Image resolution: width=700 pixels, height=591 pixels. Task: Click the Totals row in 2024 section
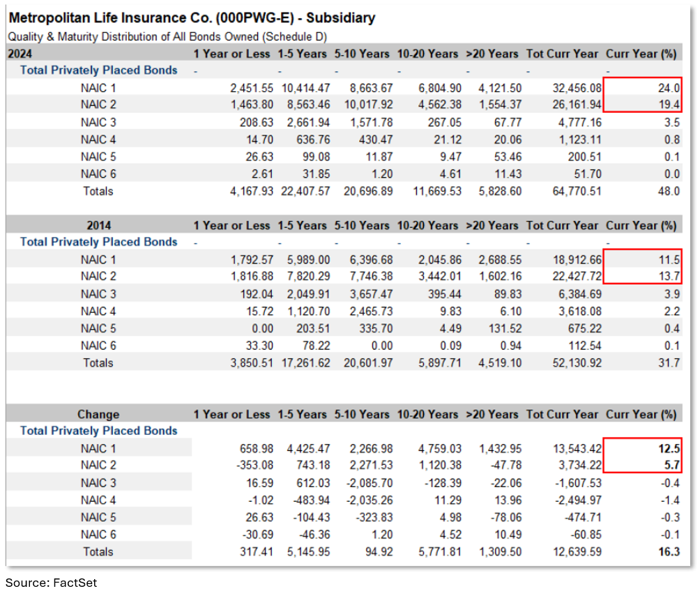tap(98, 191)
